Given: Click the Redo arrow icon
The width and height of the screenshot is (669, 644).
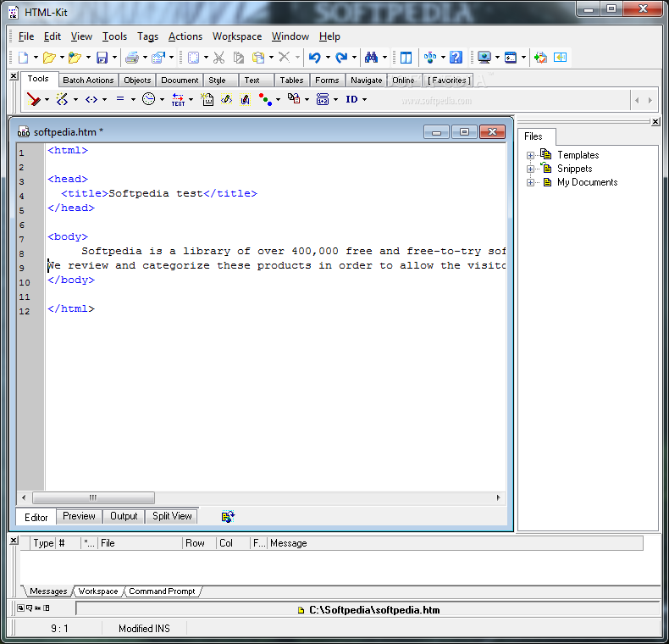Looking at the screenshot, I should [341, 58].
